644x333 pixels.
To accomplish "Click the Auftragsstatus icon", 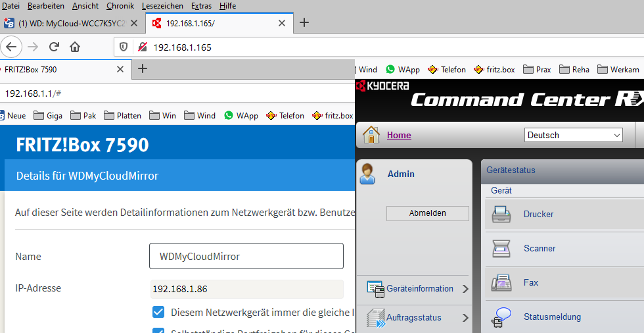I will (376, 319).
